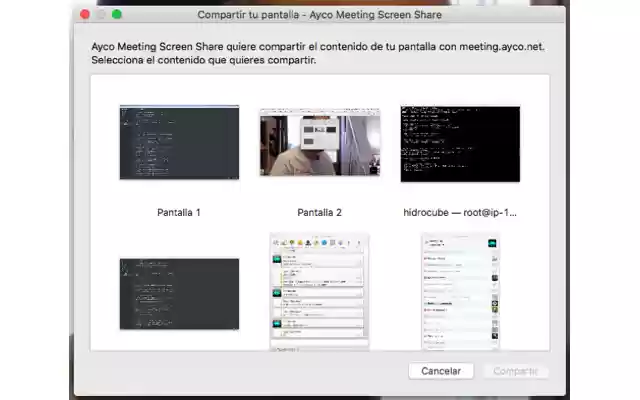Select the dark code editor window thumbnail below Pantalla 1
The width and height of the screenshot is (640, 400).
pyautogui.click(x=179, y=293)
